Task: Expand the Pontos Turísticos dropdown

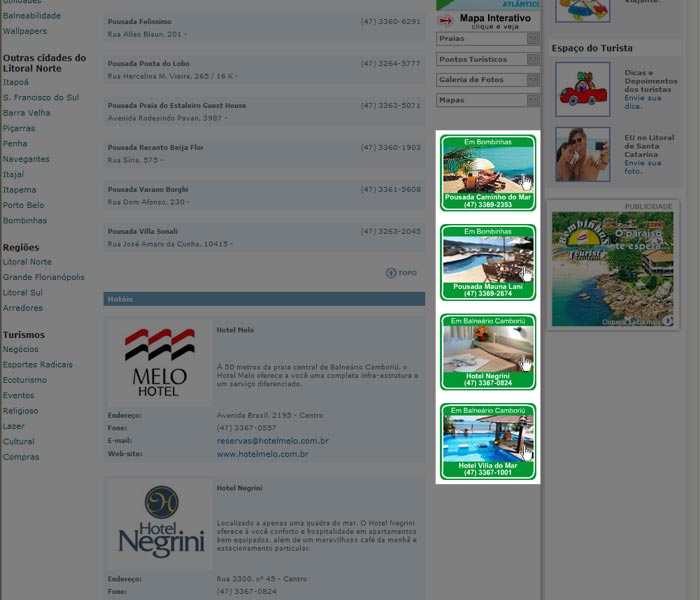Action: [x=488, y=59]
